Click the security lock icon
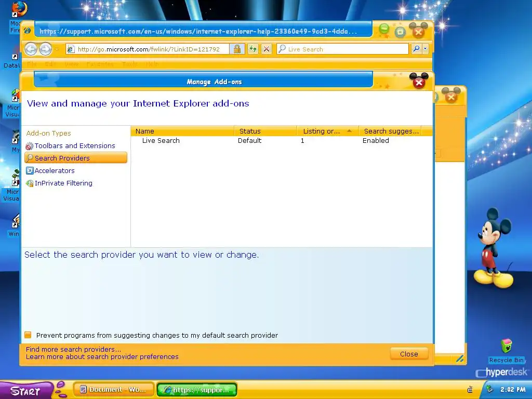 pyautogui.click(x=237, y=49)
